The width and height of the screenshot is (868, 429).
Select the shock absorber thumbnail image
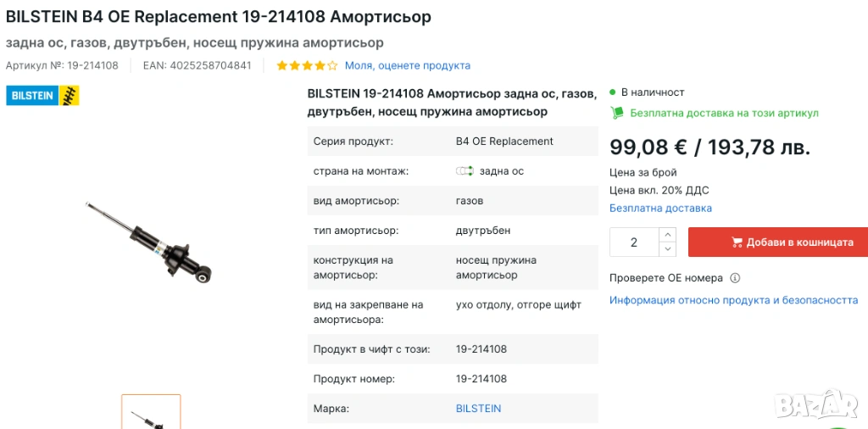coord(151,413)
